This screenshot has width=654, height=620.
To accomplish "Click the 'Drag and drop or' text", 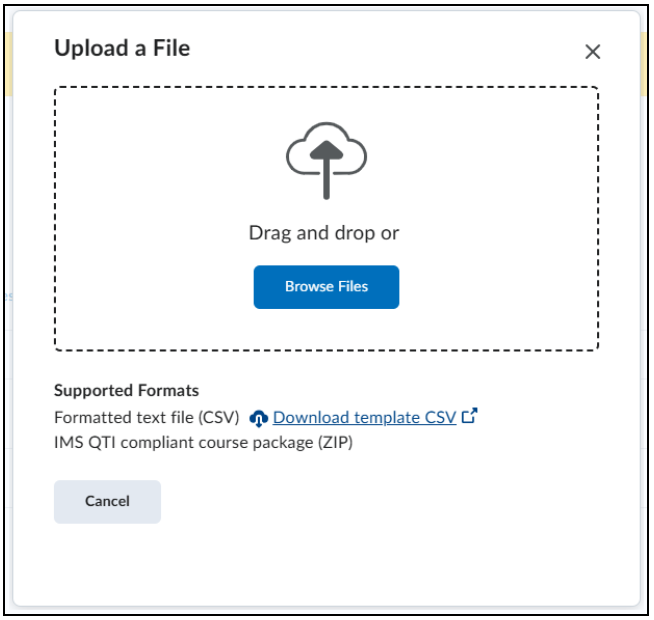I will pos(324,233).
